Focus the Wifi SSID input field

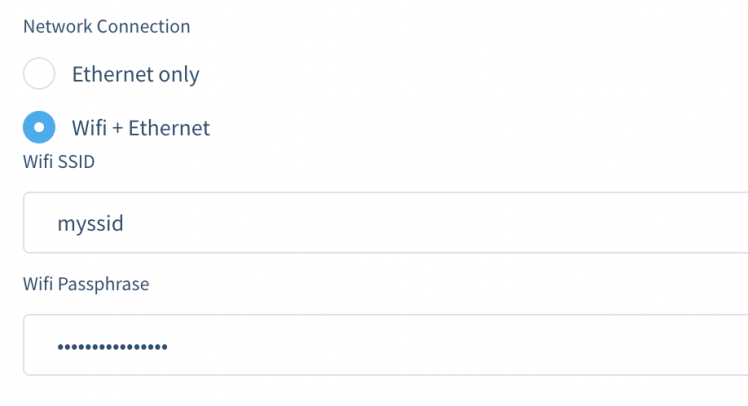[385, 223]
